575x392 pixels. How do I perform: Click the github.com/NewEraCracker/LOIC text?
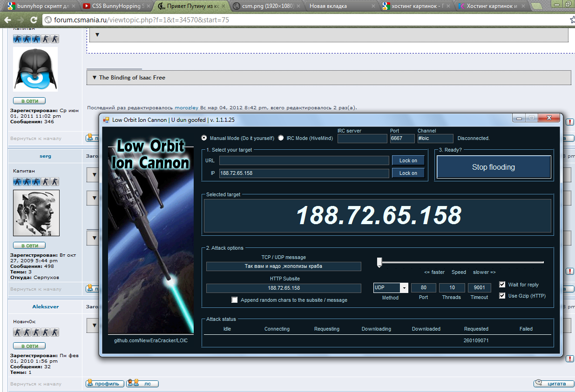(151, 340)
